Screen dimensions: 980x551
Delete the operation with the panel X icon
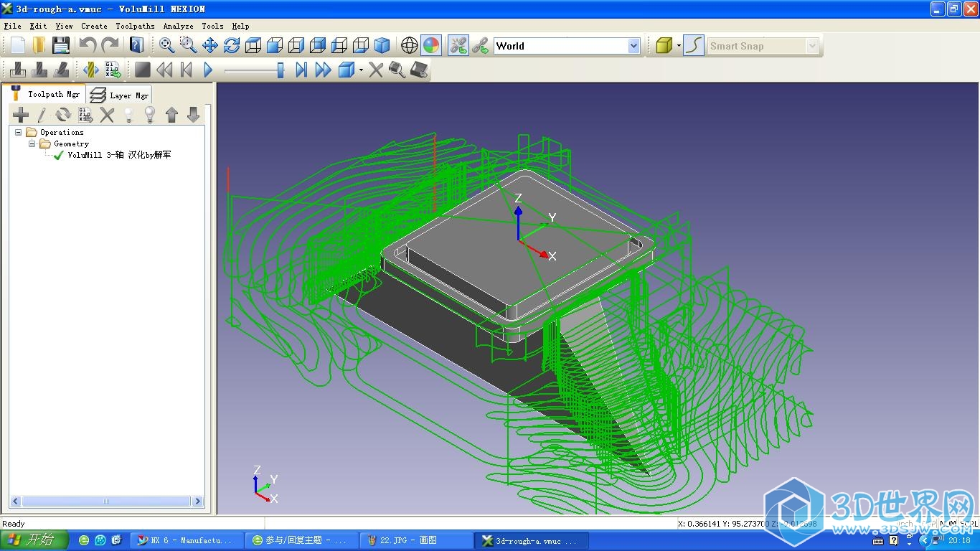107,114
